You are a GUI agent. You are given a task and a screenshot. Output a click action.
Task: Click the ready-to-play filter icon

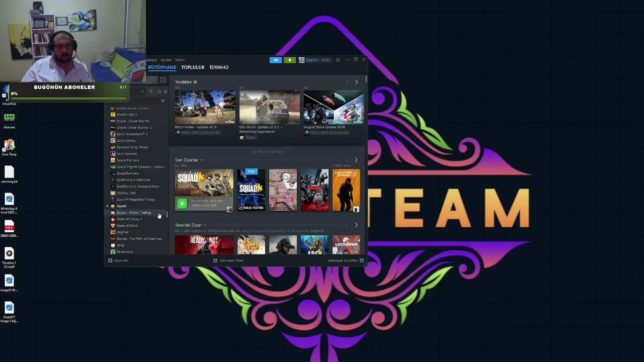coord(166,92)
